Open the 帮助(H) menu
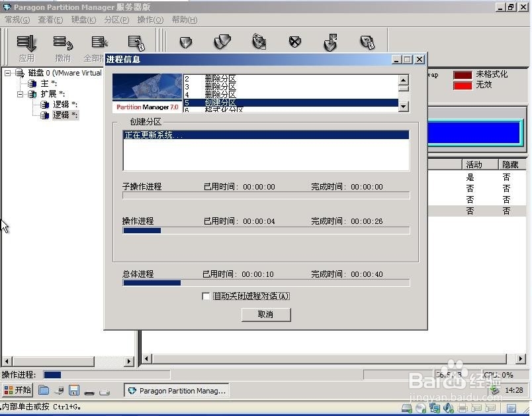Image resolution: width=532 pixels, height=416 pixels. click(184, 20)
